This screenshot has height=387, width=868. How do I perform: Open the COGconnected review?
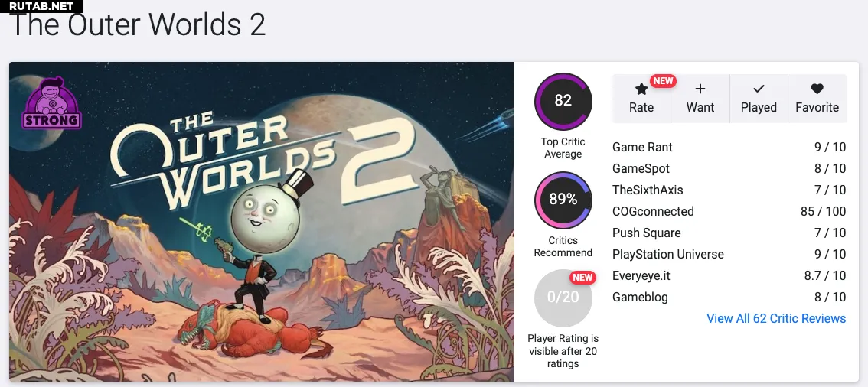[x=653, y=211]
